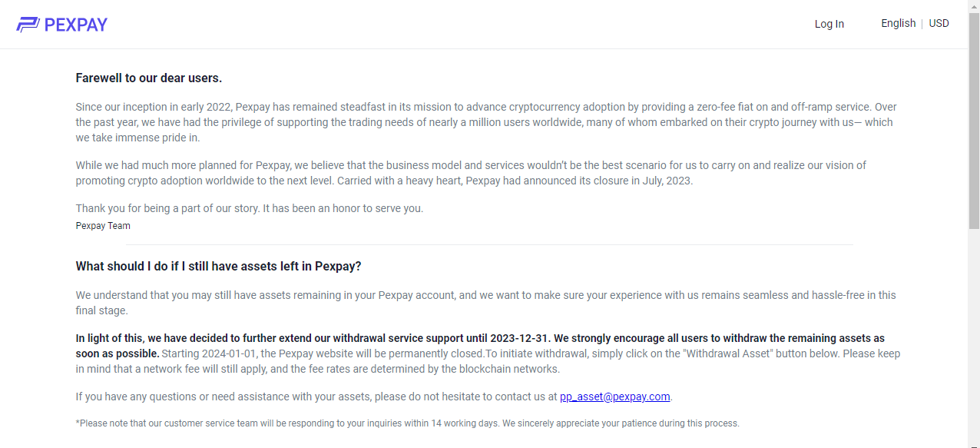Viewport: 980px width, 448px height.
Task: Click the 'We understand that you may' paragraph
Action: pyautogui.click(x=485, y=303)
